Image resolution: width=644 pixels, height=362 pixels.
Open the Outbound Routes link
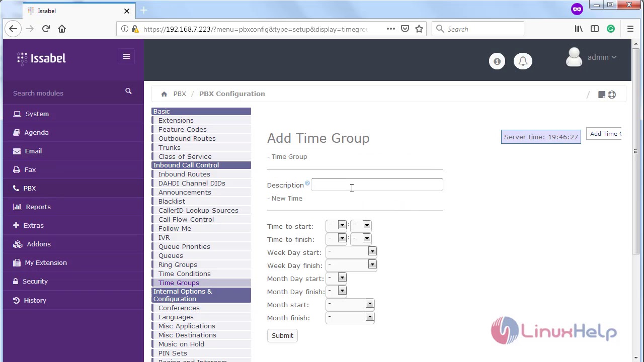click(187, 138)
